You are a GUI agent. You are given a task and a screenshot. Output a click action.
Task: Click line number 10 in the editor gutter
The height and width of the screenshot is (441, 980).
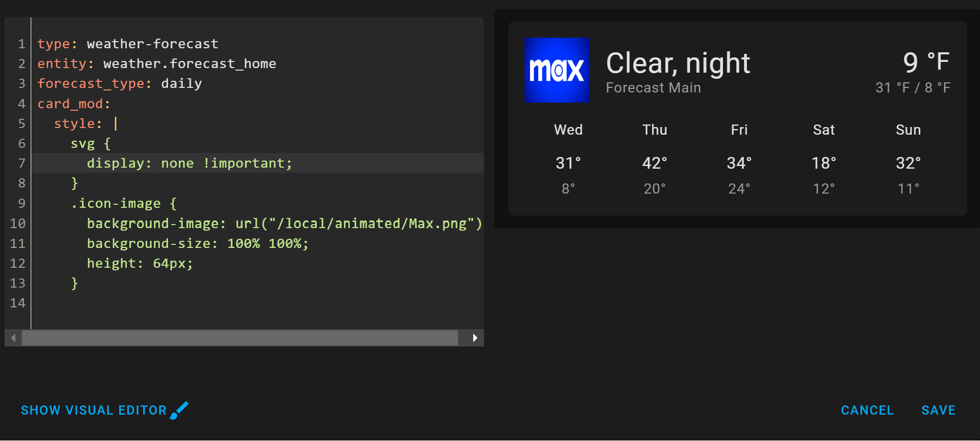pos(18,223)
